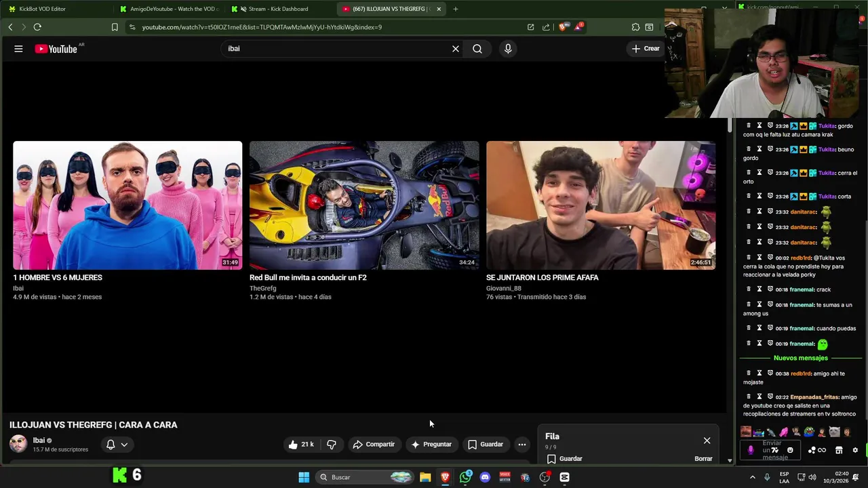Image resolution: width=868 pixels, height=488 pixels.
Task: Open page in external app icon
Action: [530, 27]
